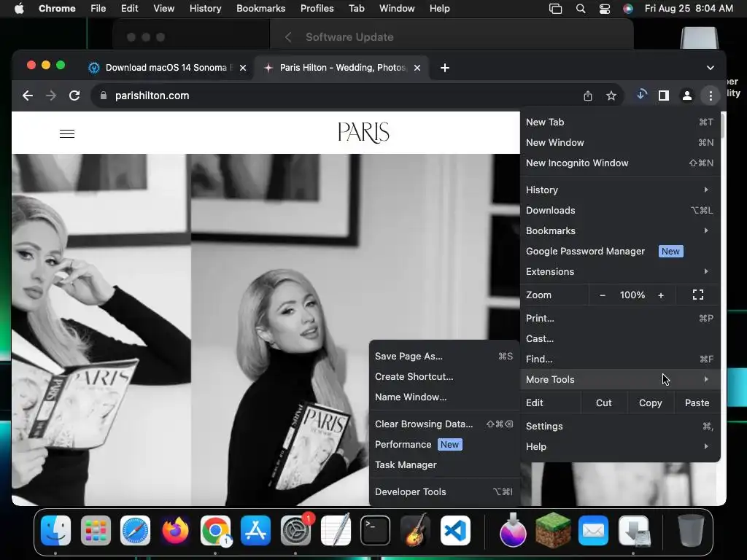
Task: Launch Safari from the dock
Action: point(135,531)
